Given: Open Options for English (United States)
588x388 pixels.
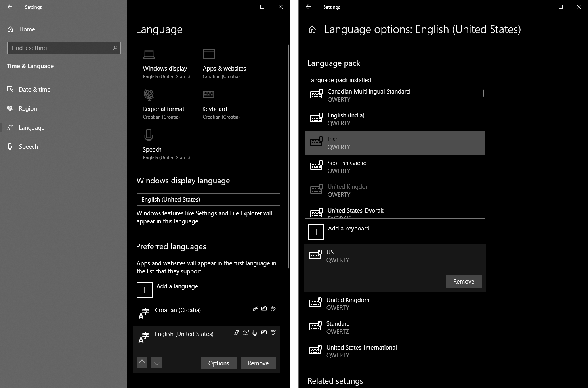Looking at the screenshot, I should (219, 363).
